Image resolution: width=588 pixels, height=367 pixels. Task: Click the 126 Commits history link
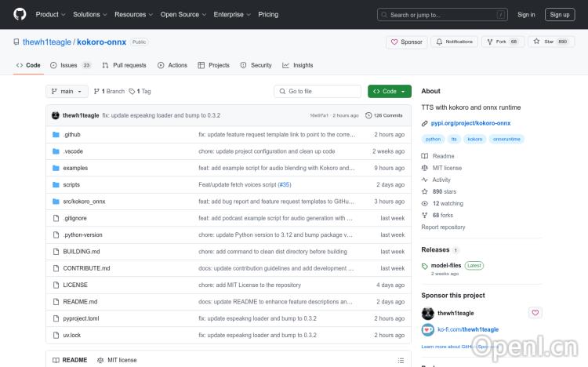384,115
